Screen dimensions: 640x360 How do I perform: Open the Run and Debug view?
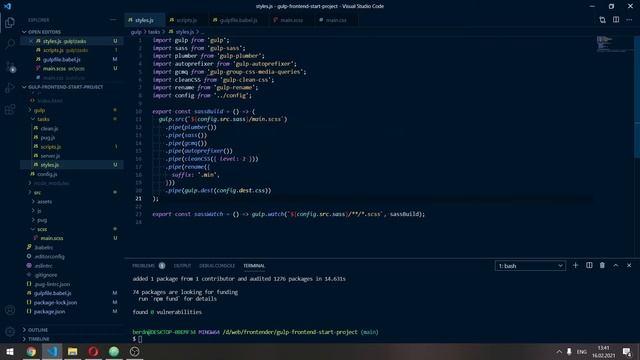click(x=10, y=88)
